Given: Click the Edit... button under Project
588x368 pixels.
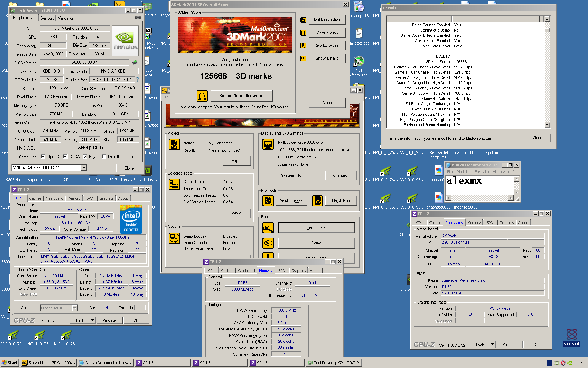Looking at the screenshot, I should (237, 161).
